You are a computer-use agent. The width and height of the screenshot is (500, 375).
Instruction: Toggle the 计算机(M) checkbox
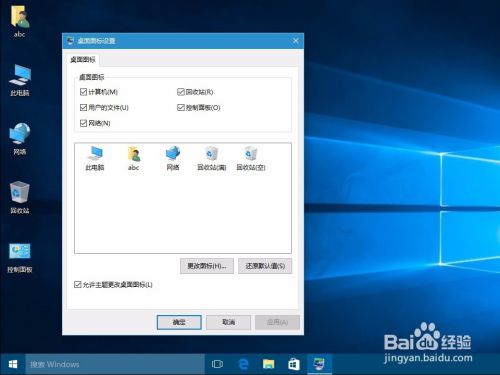coord(99,92)
